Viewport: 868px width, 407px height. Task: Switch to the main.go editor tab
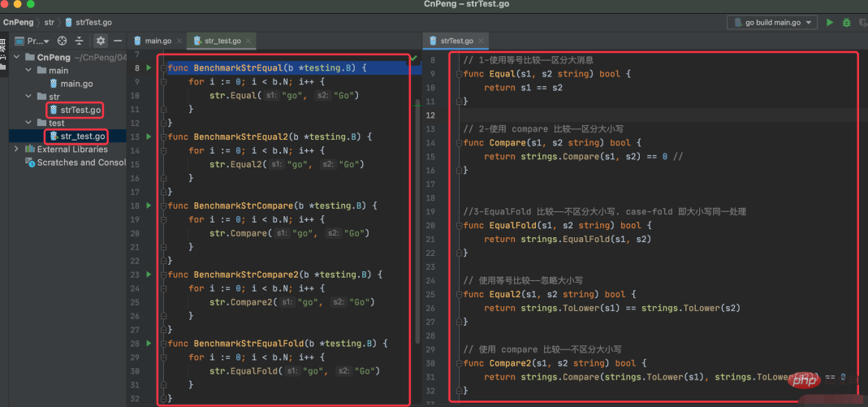(158, 40)
